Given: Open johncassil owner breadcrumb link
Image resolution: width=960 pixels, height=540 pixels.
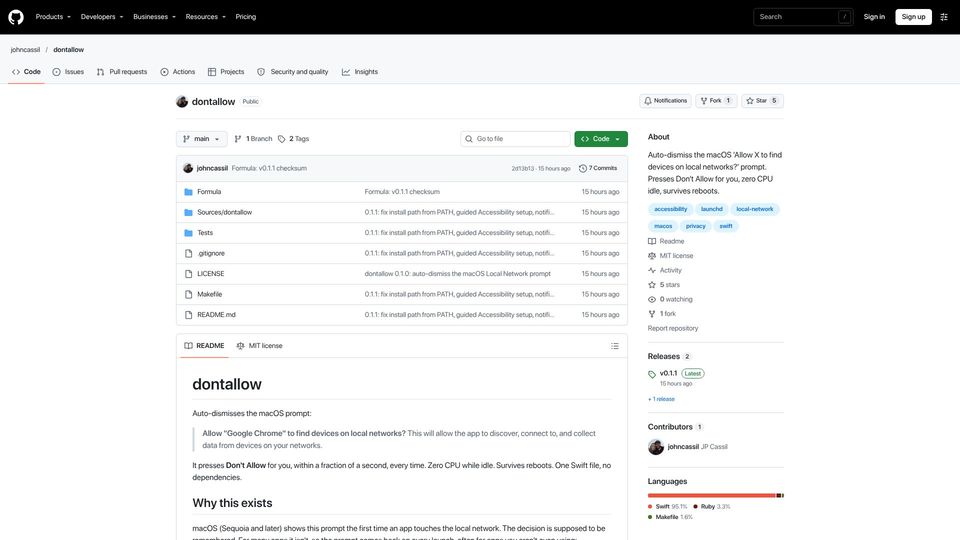Looking at the screenshot, I should (x=25, y=50).
